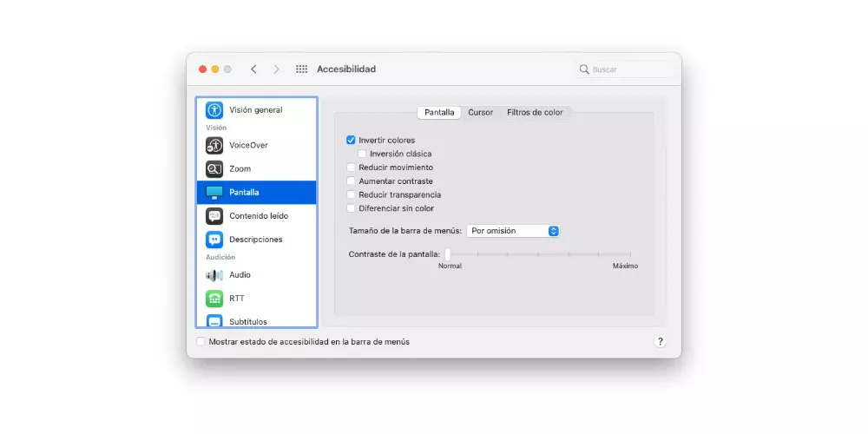The width and height of the screenshot is (868, 434).
Task: Open the Visión general accessibility icon
Action: (214, 110)
